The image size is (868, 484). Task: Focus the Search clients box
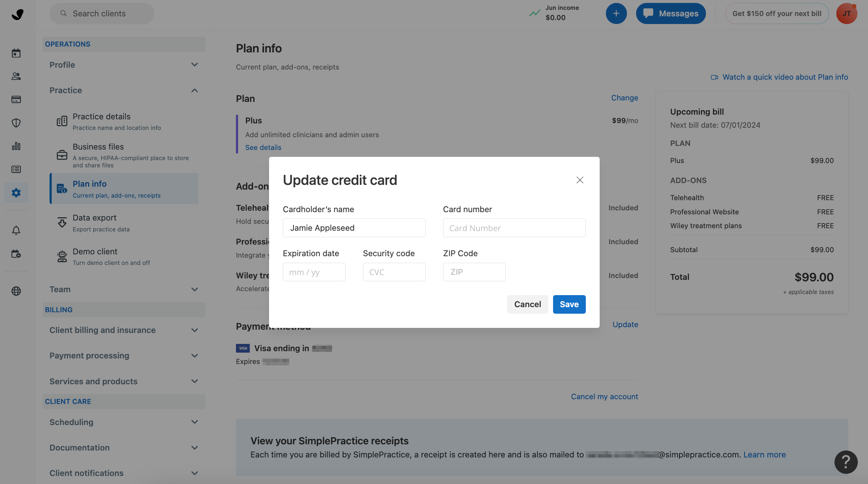(102, 13)
